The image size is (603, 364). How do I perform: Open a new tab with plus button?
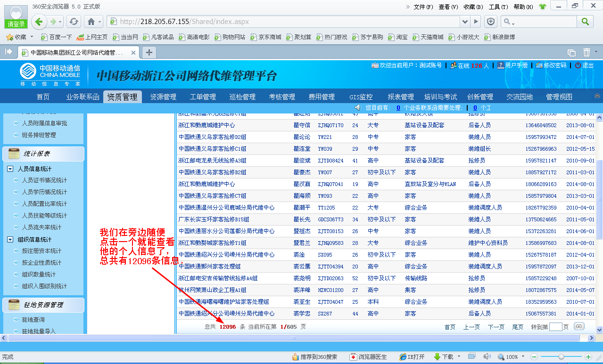coord(149,52)
